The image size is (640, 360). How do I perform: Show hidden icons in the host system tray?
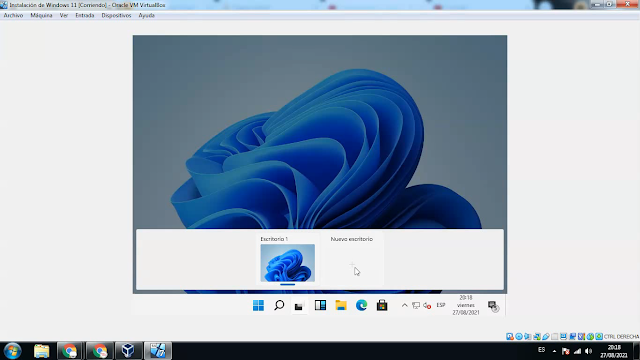(554, 351)
